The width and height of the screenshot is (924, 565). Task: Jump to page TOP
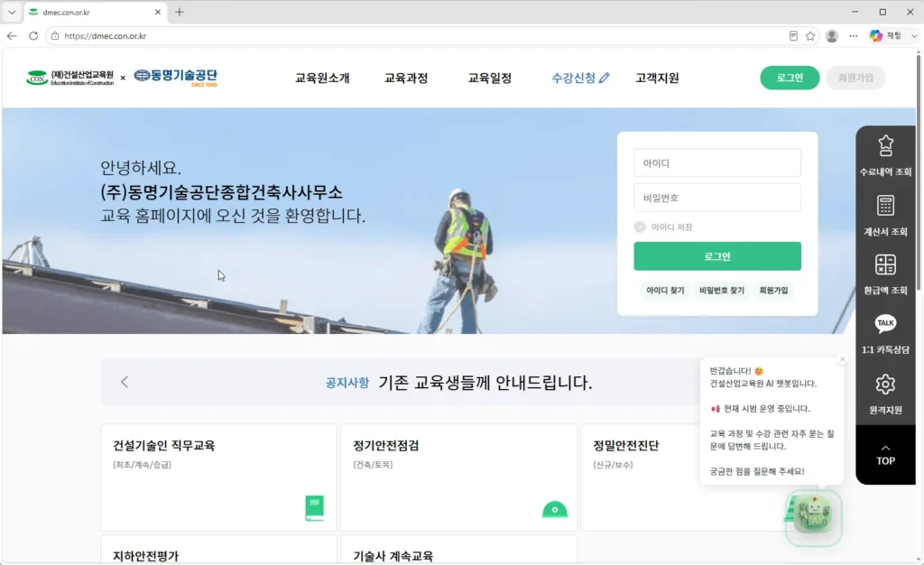click(885, 456)
